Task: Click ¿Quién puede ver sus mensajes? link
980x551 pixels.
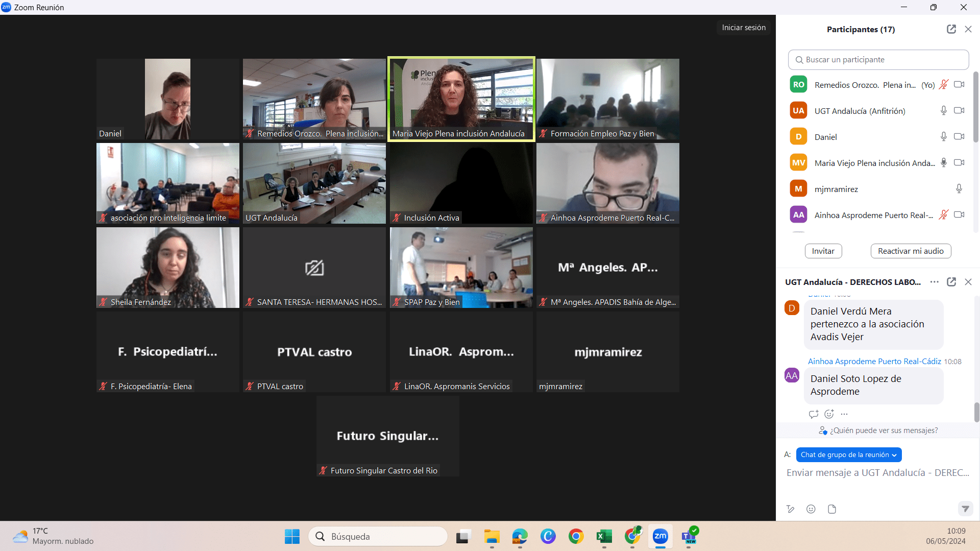Action: tap(884, 430)
